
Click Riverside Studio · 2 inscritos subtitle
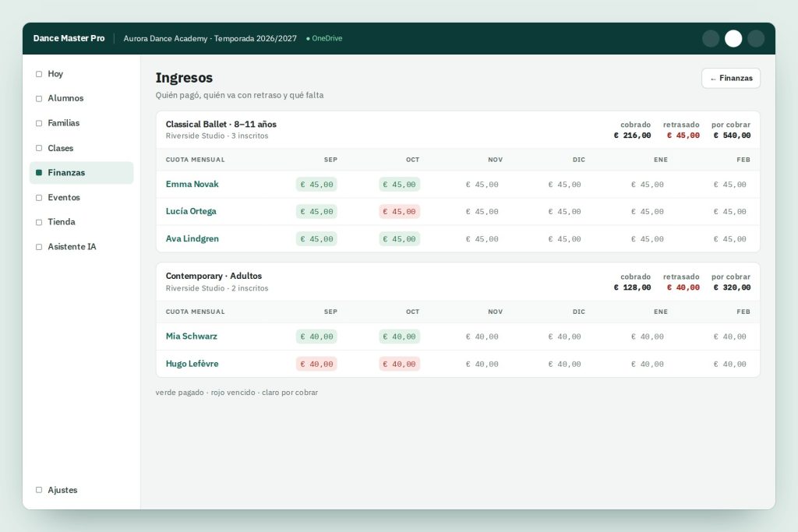click(217, 288)
